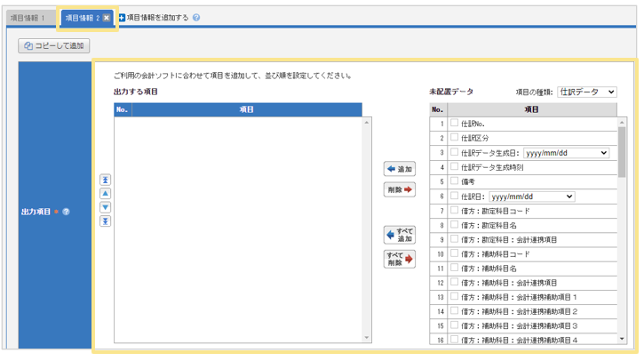The height and width of the screenshot is (361, 644).
Task: Click the plus icon to add 項目情報
Action: 123,17
